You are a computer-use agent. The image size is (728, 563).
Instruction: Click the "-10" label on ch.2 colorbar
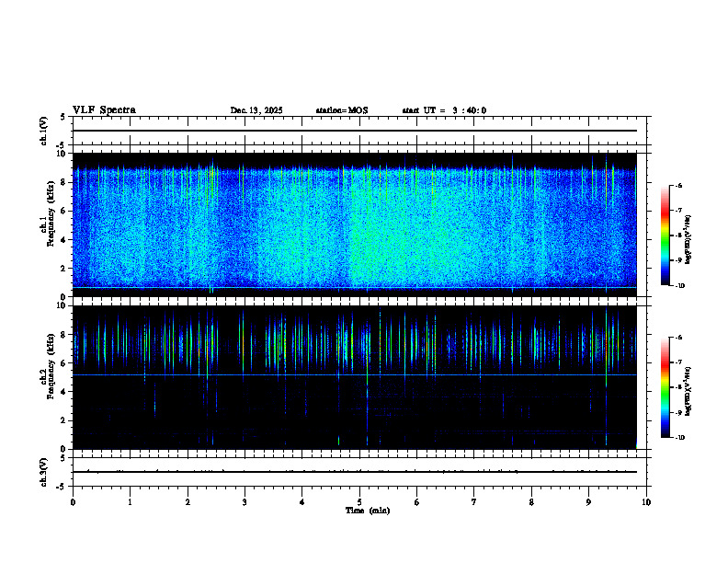[x=679, y=438]
